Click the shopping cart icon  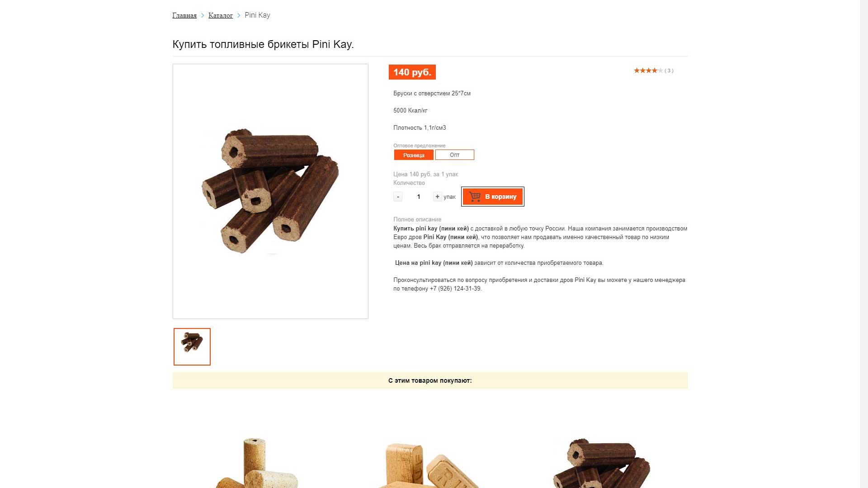pos(475,197)
